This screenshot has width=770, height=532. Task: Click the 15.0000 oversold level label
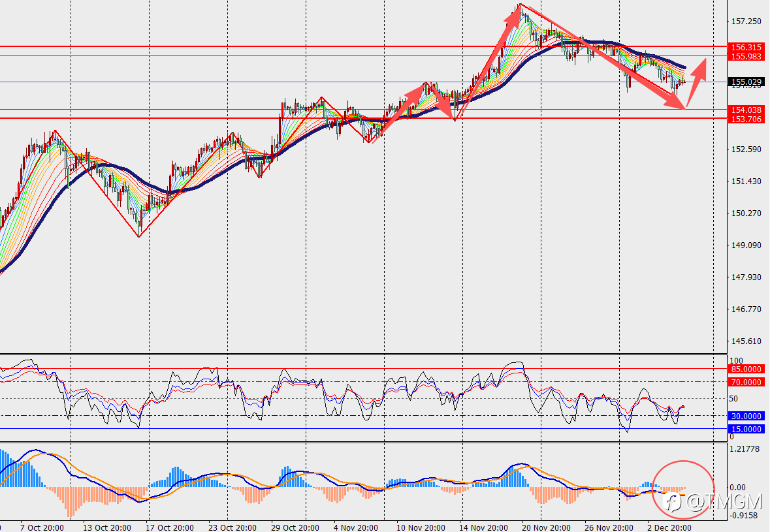click(746, 429)
